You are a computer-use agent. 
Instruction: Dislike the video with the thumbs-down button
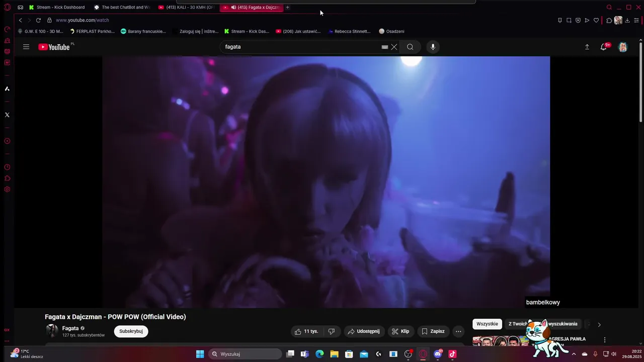click(331, 331)
